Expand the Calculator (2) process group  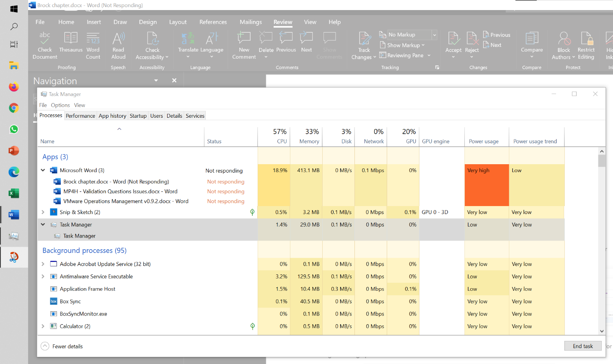click(43, 326)
